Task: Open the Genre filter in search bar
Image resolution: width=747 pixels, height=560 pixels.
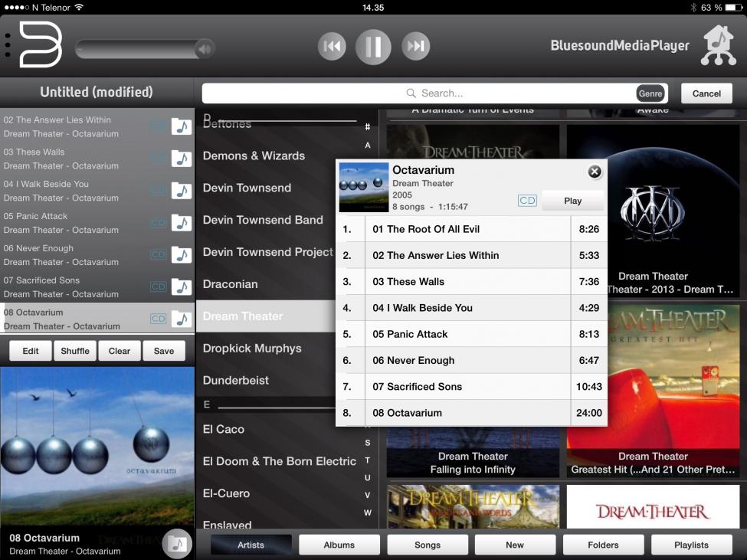Action: [650, 93]
